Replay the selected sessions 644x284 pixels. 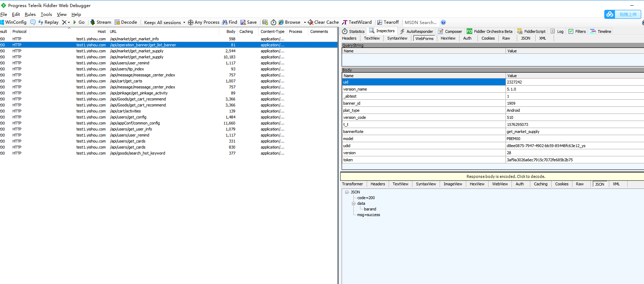48,22
